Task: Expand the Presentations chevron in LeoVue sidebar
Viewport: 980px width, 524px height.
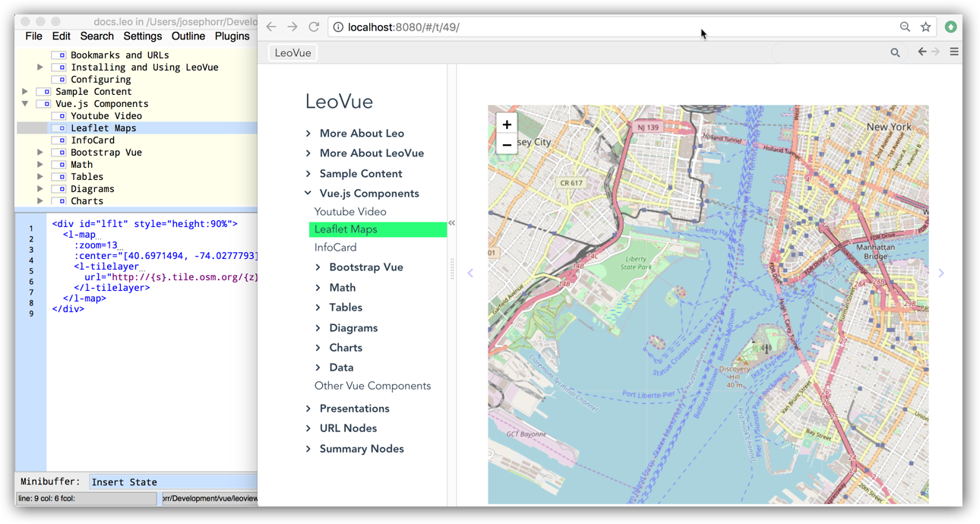Action: click(308, 409)
